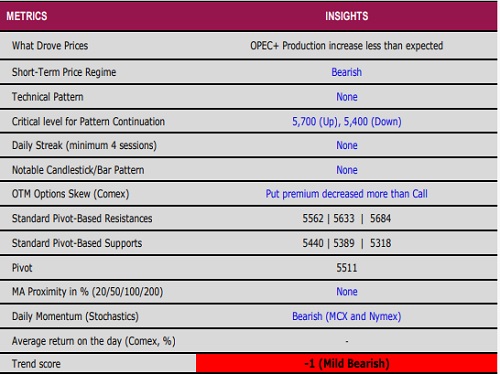Click the resistance values 5562 | 5633 | 5684
500x374 pixels.
tap(347, 218)
